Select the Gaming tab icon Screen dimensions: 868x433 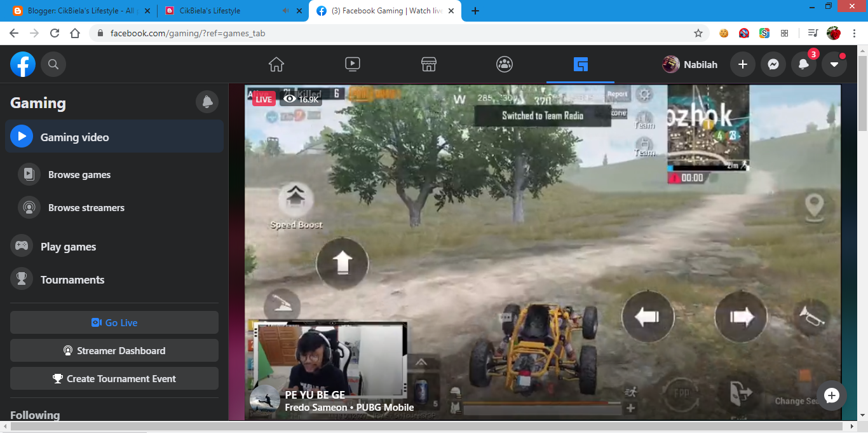(x=581, y=64)
